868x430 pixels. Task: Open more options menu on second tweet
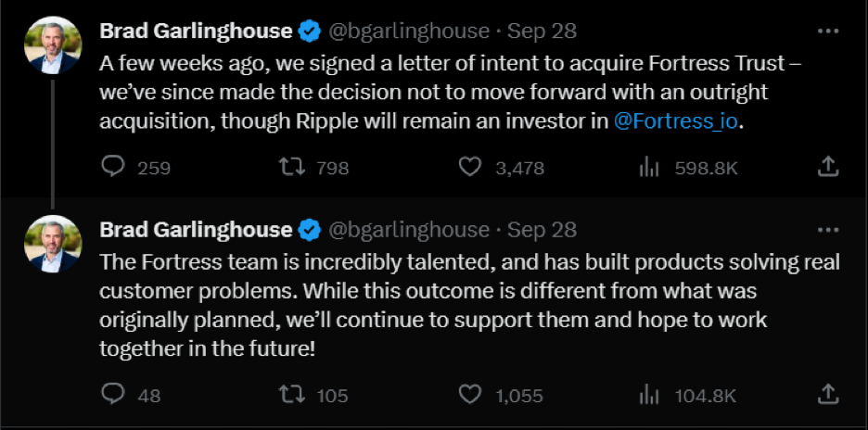(x=828, y=229)
